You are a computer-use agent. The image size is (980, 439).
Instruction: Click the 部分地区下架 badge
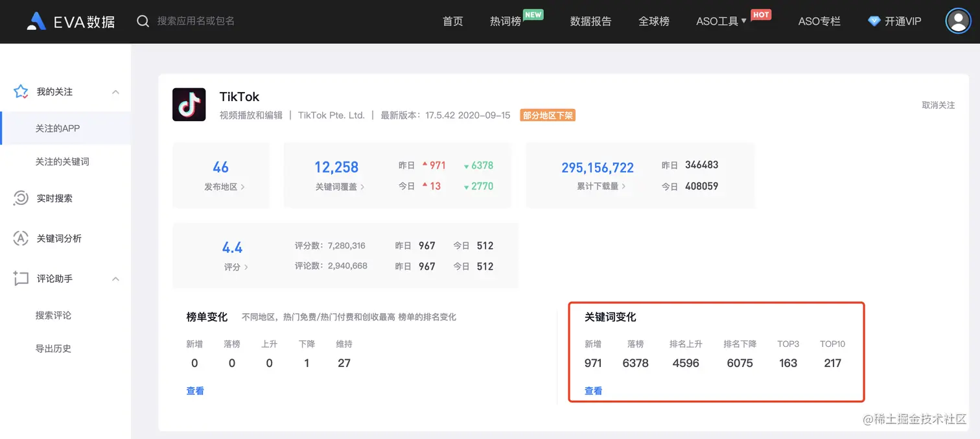tap(548, 115)
